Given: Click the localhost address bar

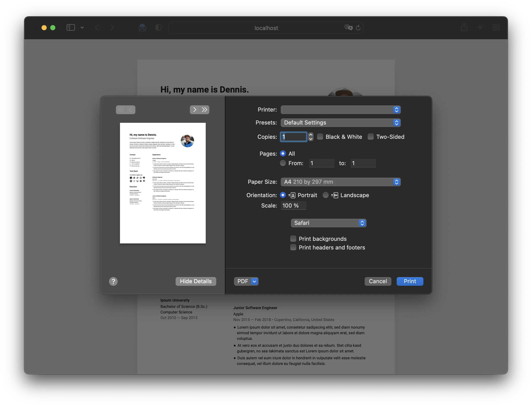Looking at the screenshot, I should tap(266, 28).
